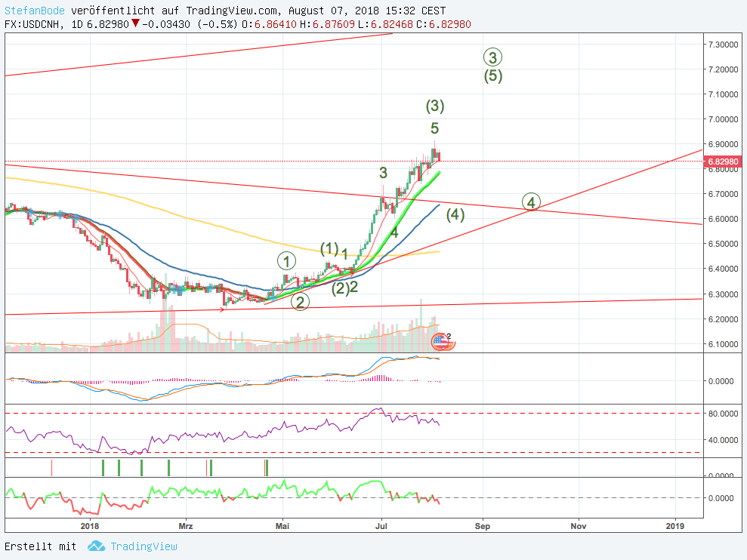747x560 pixels.
Task: Select the plain 4 wave label
Action: 394,233
